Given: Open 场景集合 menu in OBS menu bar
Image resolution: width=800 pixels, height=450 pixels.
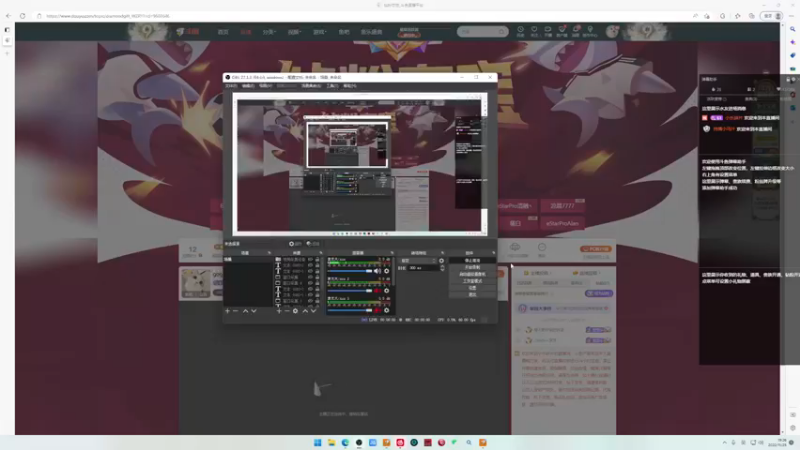Looking at the screenshot, I should pyautogui.click(x=311, y=86).
